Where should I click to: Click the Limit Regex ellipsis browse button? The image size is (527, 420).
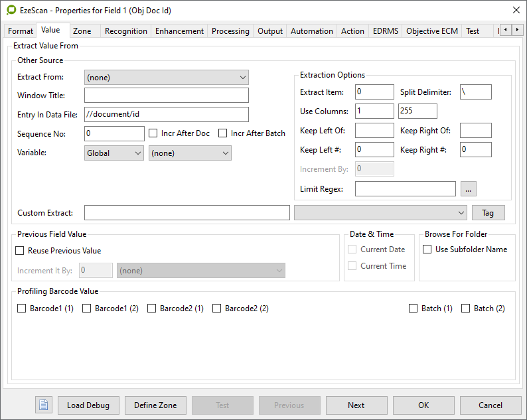(x=469, y=189)
